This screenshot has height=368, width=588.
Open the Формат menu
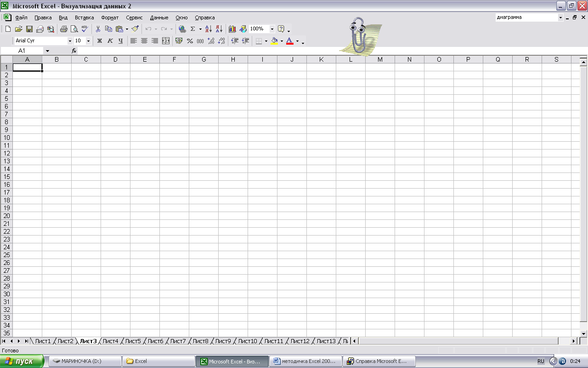click(x=110, y=17)
